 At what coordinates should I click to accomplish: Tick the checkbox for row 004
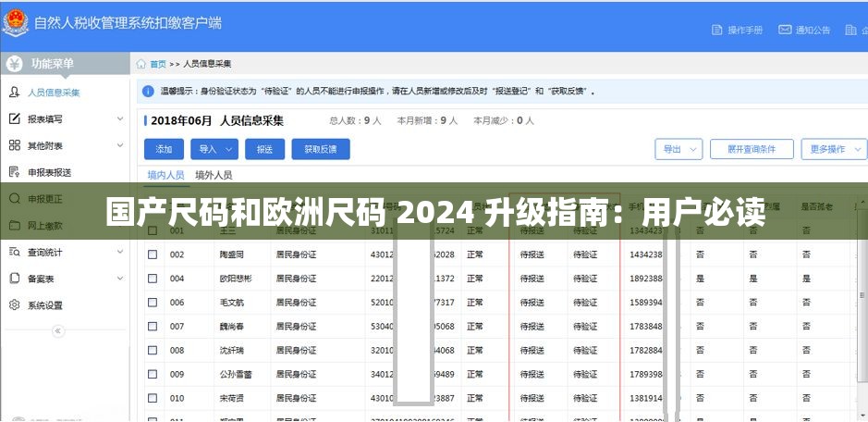(153, 279)
